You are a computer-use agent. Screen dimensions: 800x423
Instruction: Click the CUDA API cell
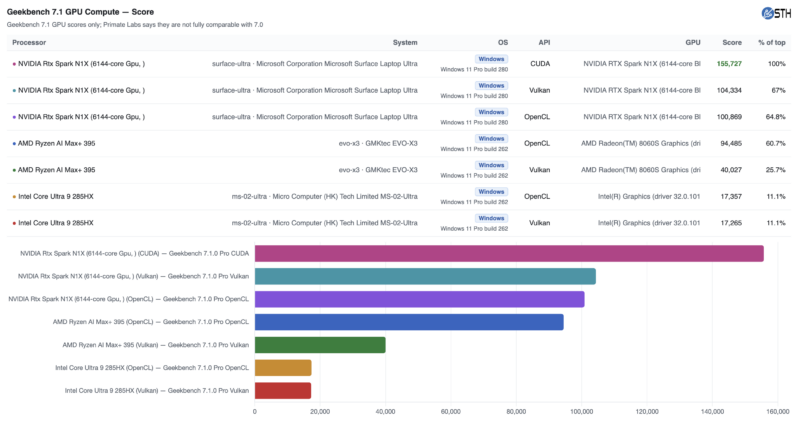coord(540,64)
